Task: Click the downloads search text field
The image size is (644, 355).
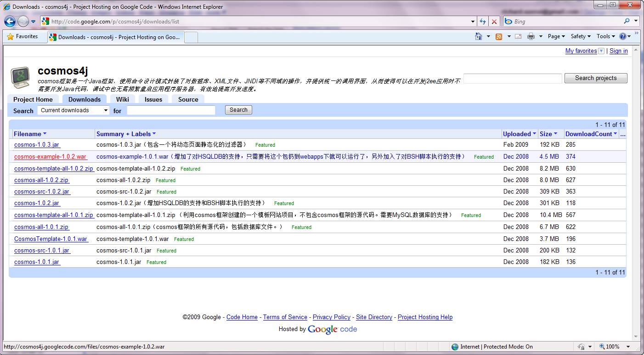Action: (x=171, y=110)
